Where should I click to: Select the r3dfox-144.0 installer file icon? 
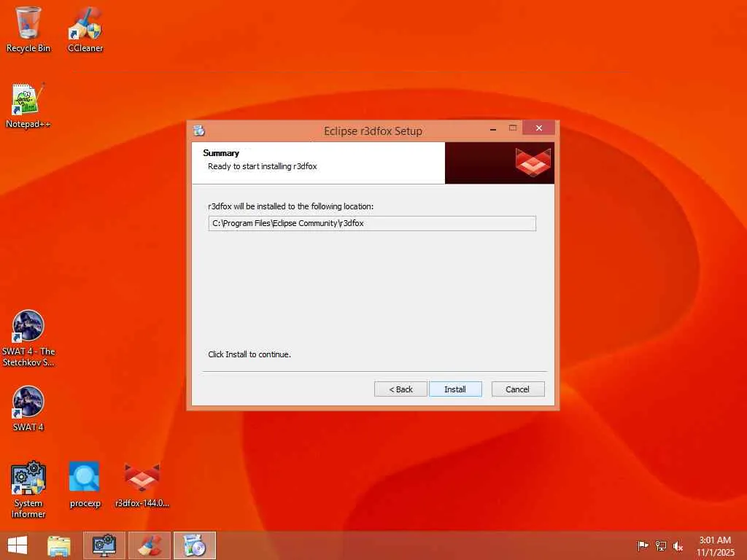142,485
